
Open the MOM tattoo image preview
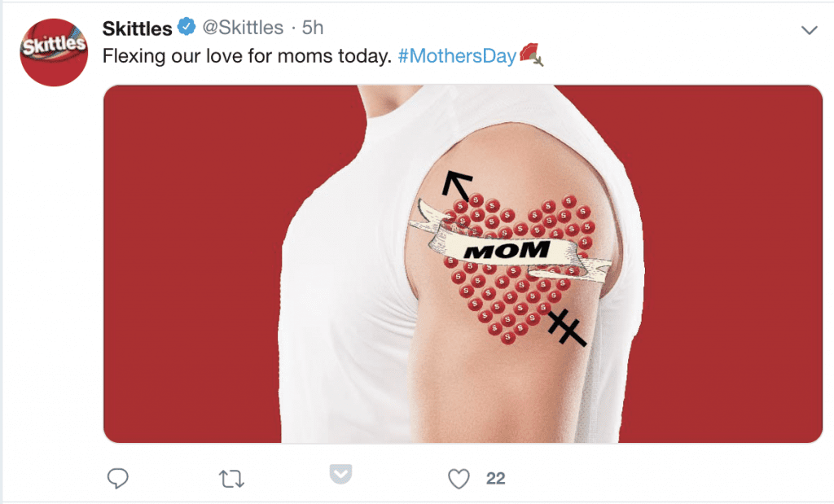click(456, 261)
